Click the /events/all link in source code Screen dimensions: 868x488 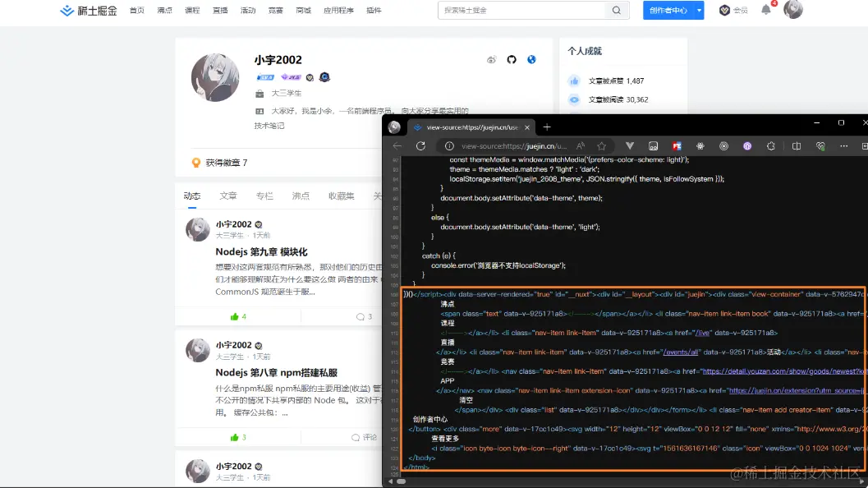point(681,352)
